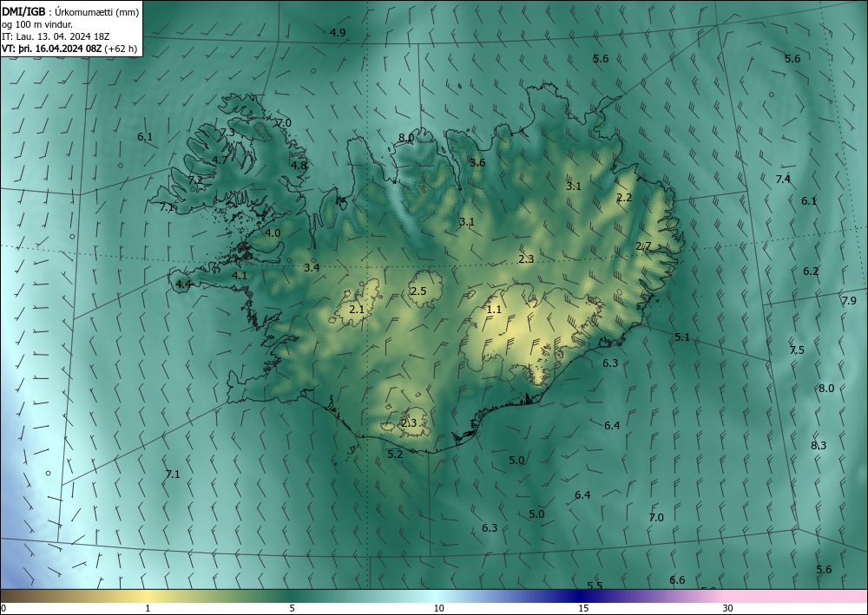868x615 pixels.
Task: Click the 7.2 value label
Action: click(x=195, y=180)
